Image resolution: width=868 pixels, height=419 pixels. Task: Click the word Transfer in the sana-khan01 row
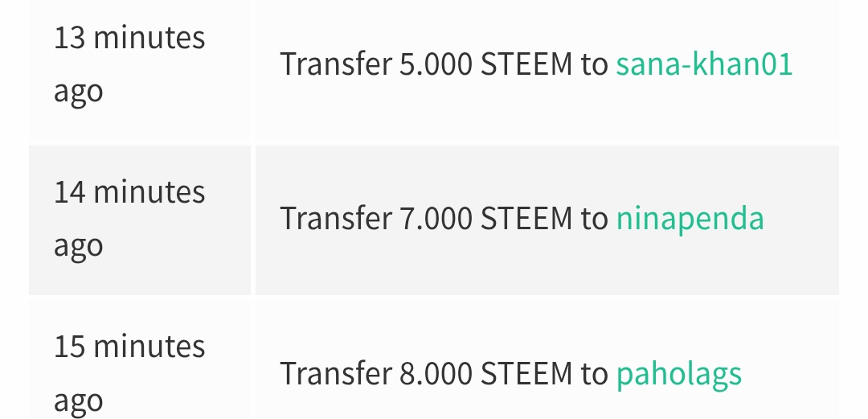click(x=336, y=64)
